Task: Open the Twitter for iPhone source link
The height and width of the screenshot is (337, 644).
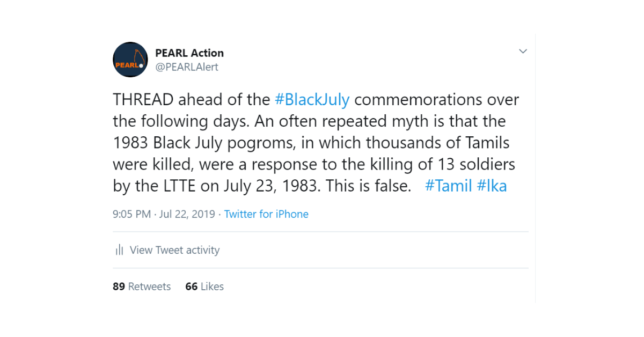Action: (x=266, y=214)
